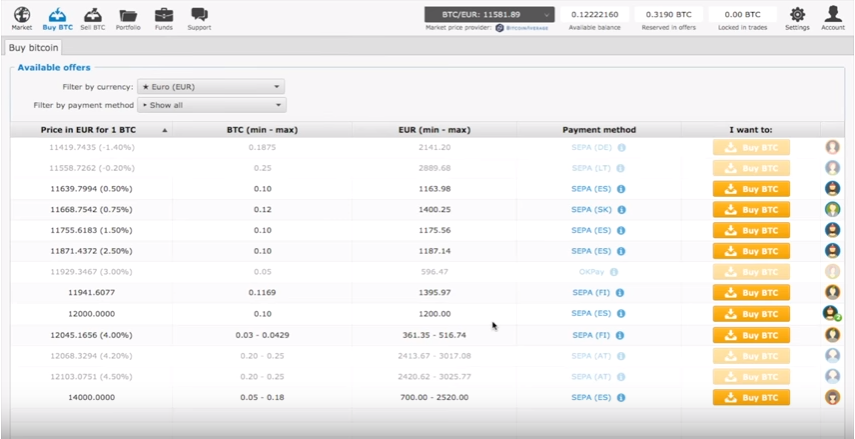Select the 11558.7262 (-0.20%) price cell
This screenshot has height=439, width=855.
click(x=92, y=169)
